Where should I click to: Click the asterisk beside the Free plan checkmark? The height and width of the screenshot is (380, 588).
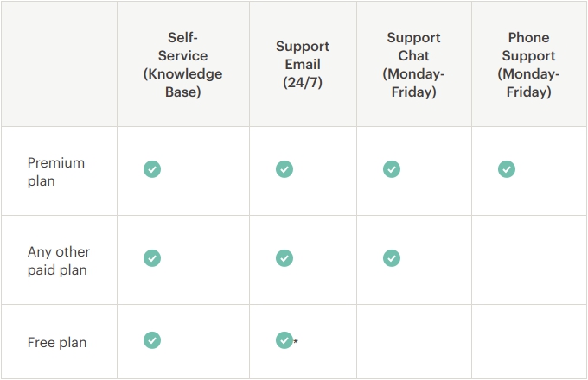point(296,343)
